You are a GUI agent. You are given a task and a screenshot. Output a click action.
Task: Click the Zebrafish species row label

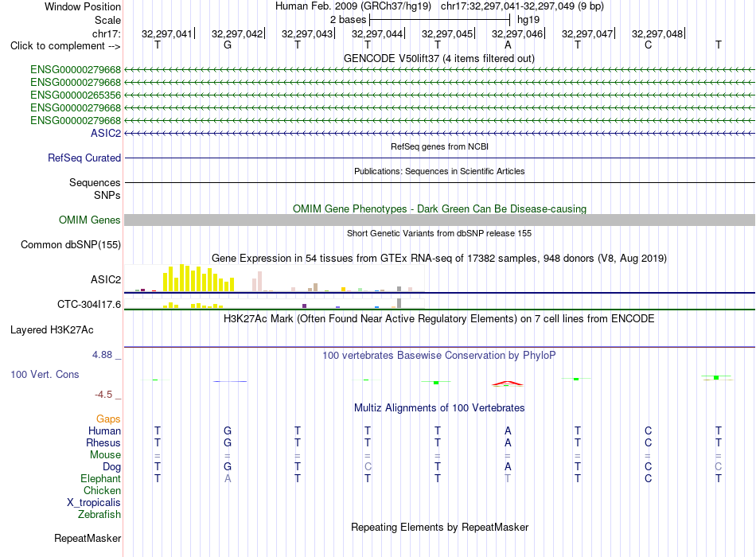(99, 515)
